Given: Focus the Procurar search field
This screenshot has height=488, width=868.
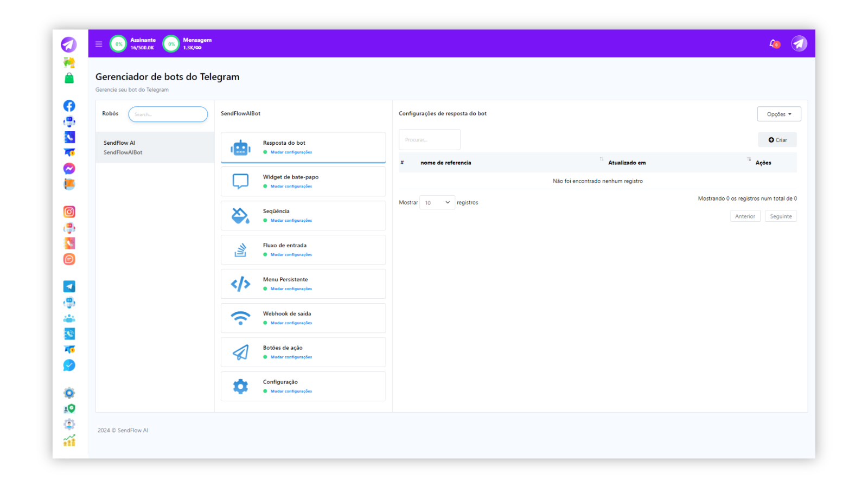Looking at the screenshot, I should 430,140.
